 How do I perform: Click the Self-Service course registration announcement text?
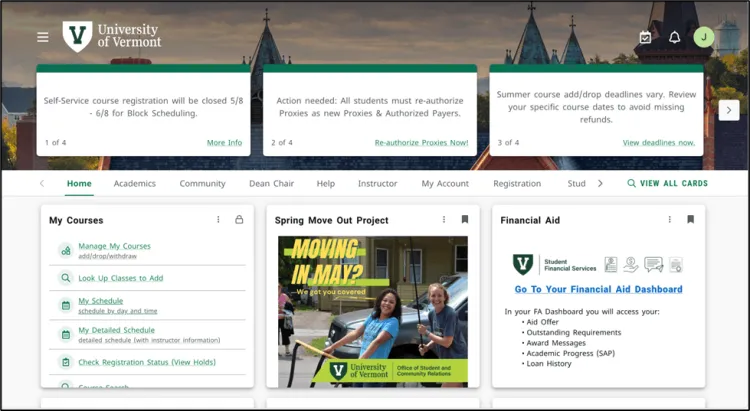(x=143, y=107)
